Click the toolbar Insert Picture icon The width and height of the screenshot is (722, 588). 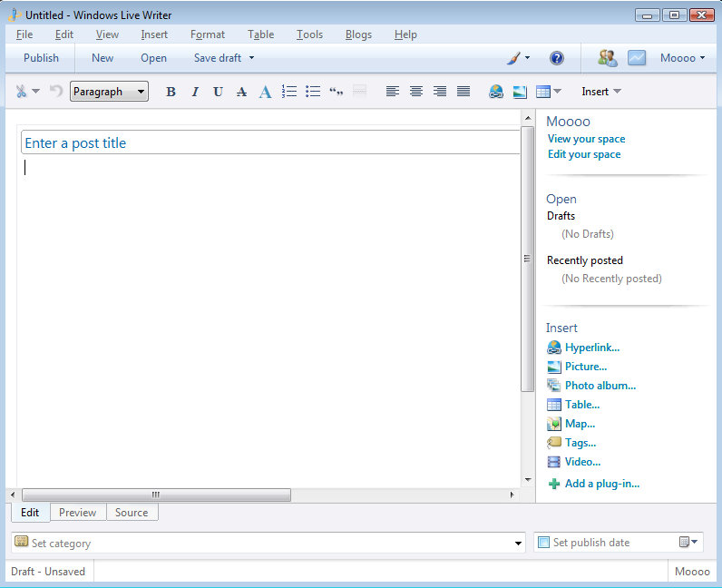coord(520,92)
